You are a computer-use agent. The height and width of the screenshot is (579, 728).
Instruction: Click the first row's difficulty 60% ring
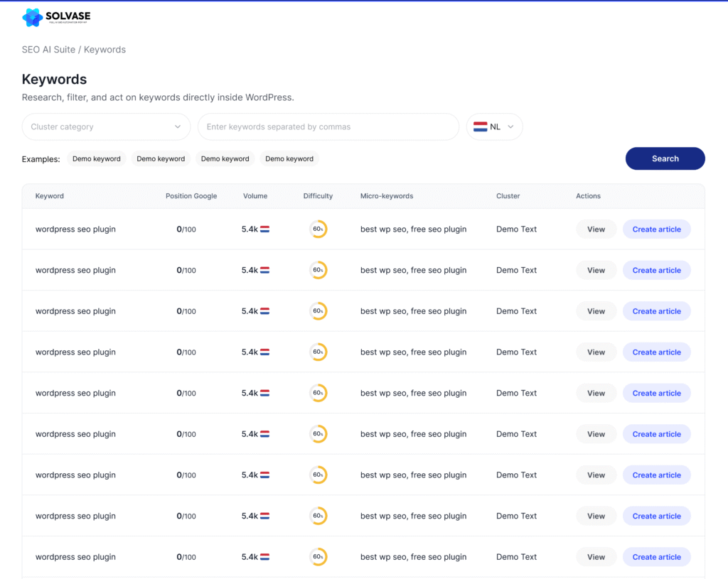pyautogui.click(x=318, y=229)
